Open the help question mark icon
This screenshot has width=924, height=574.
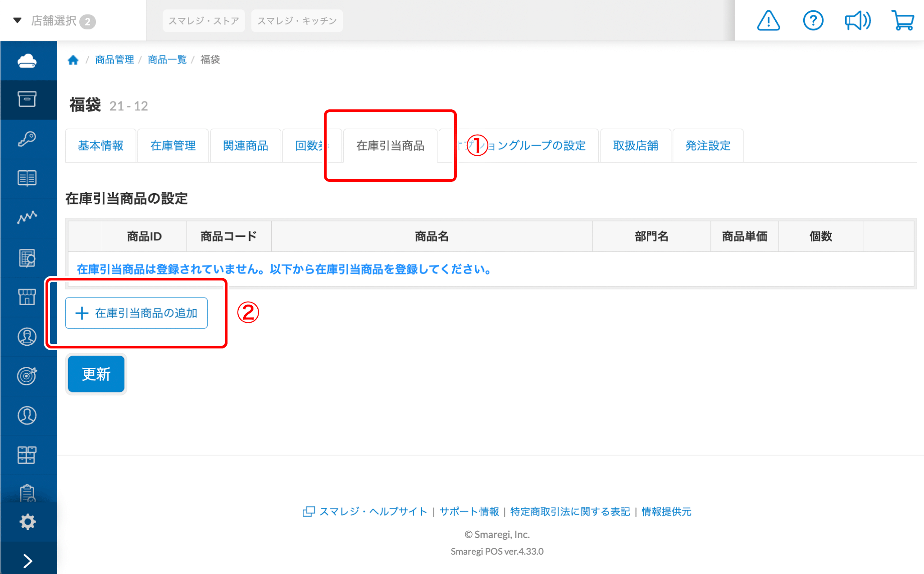click(813, 20)
